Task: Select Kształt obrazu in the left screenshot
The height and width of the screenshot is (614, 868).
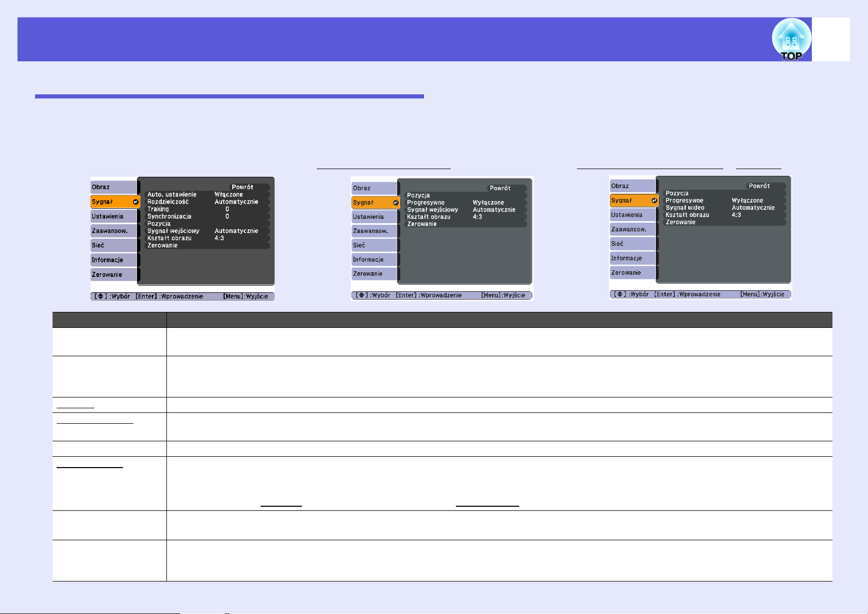Action: click(x=207, y=238)
